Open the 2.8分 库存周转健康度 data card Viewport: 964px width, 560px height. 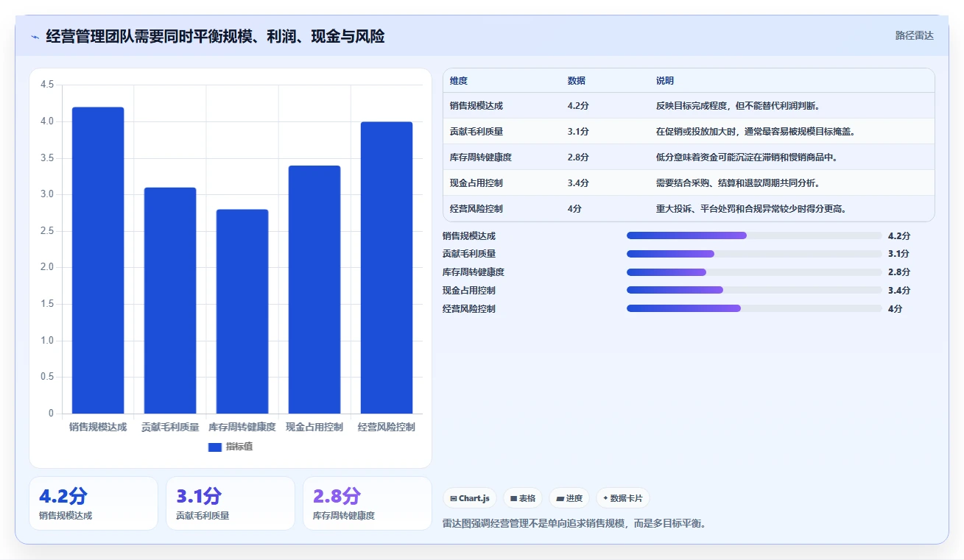tap(367, 503)
